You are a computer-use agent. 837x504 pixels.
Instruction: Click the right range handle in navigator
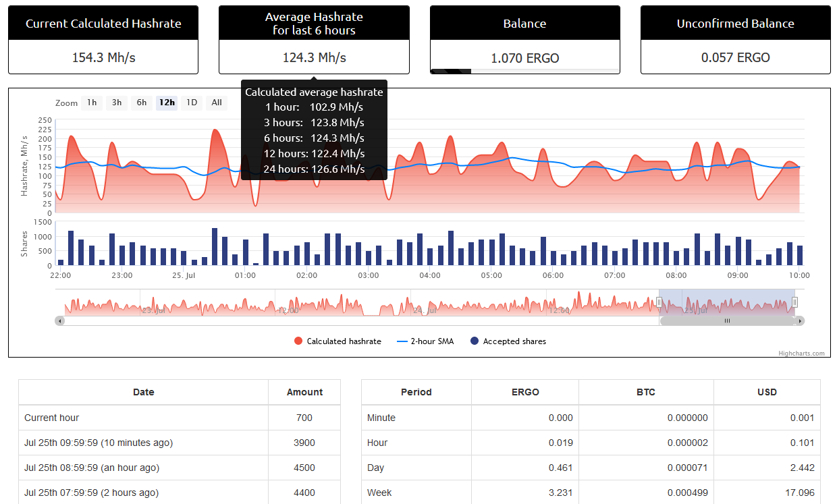(794, 302)
